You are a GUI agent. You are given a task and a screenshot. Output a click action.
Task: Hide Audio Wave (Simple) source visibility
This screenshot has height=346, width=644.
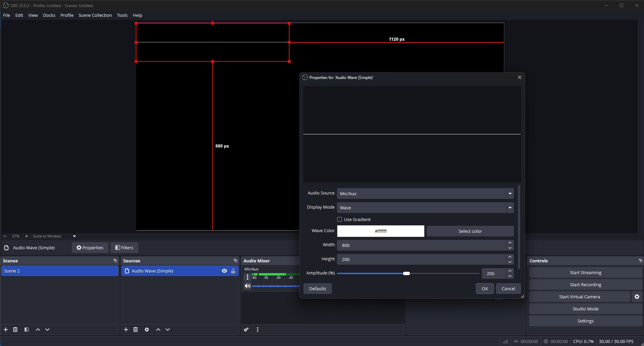(x=224, y=271)
